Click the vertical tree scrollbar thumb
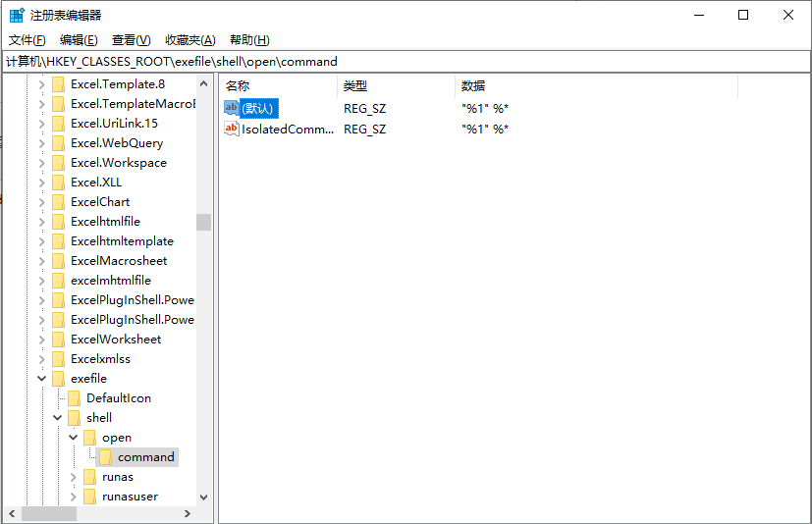Viewport: 812px width, 524px height. (x=203, y=222)
